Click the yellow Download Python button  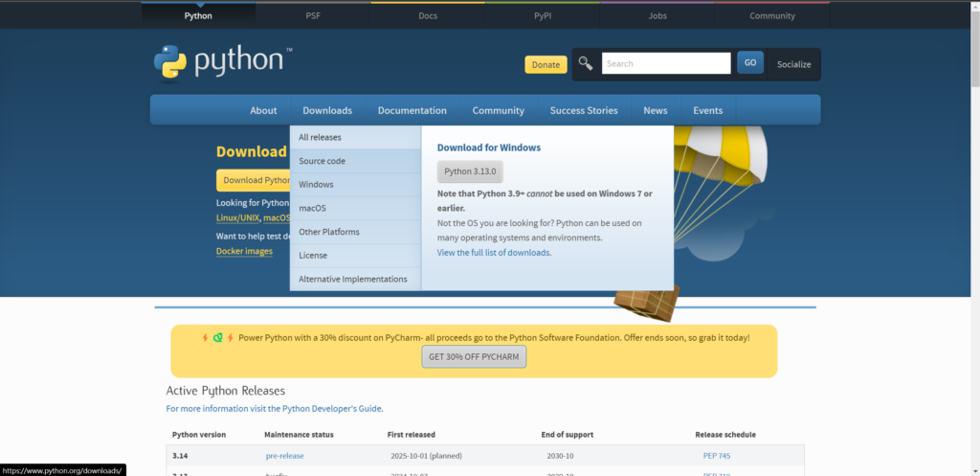253,180
